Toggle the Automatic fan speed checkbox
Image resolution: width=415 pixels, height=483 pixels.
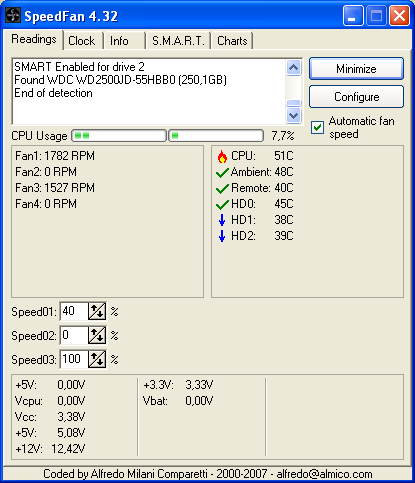coord(317,127)
